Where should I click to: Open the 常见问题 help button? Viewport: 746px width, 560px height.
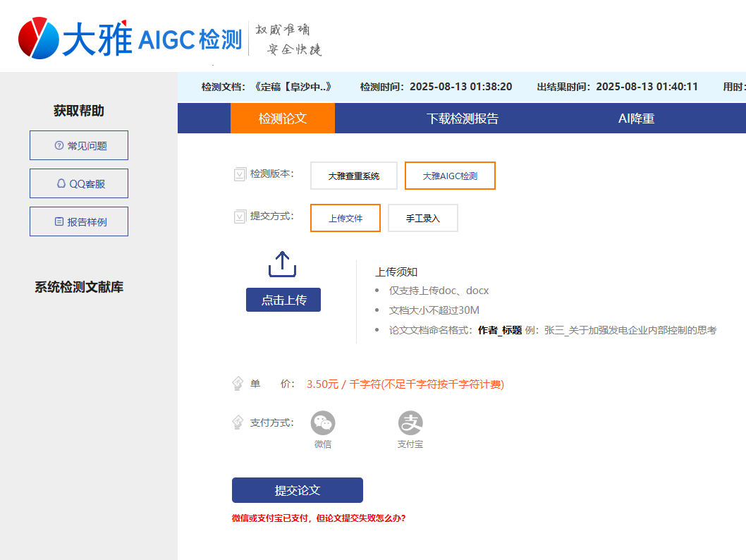coord(79,145)
